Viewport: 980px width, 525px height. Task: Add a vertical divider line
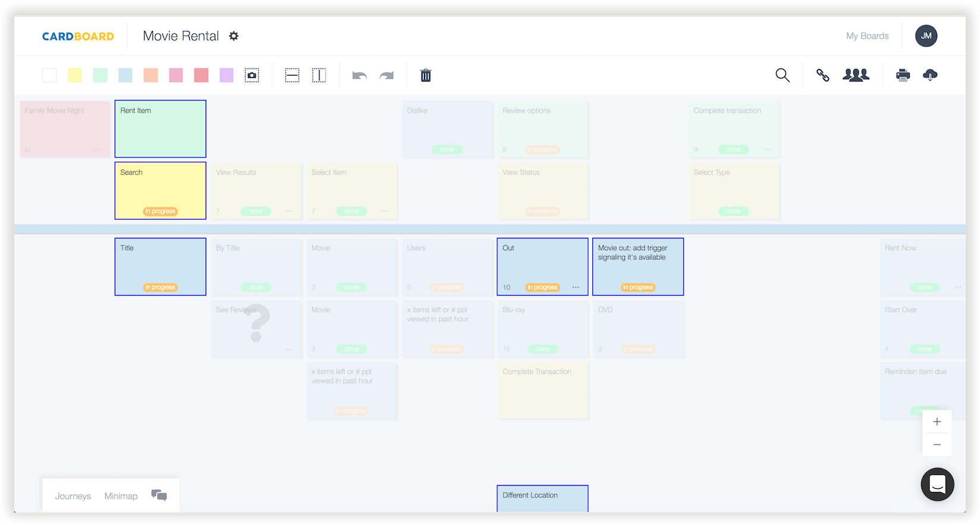point(319,76)
